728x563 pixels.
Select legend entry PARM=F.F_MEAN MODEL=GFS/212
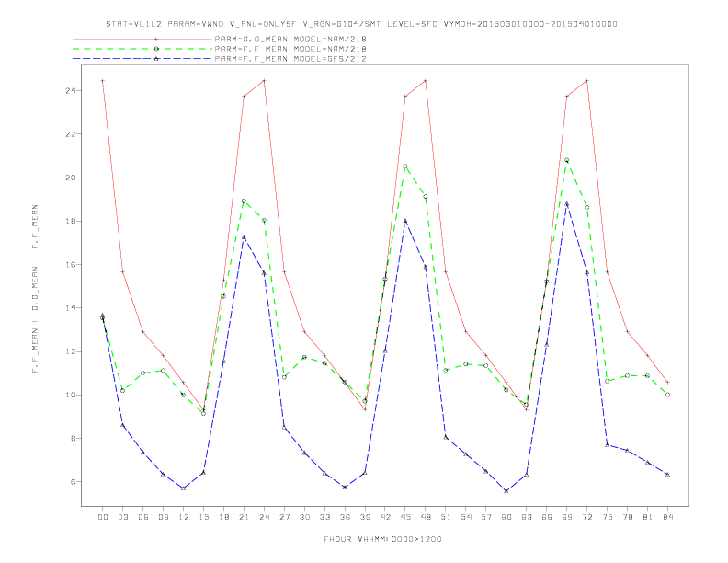point(290,59)
